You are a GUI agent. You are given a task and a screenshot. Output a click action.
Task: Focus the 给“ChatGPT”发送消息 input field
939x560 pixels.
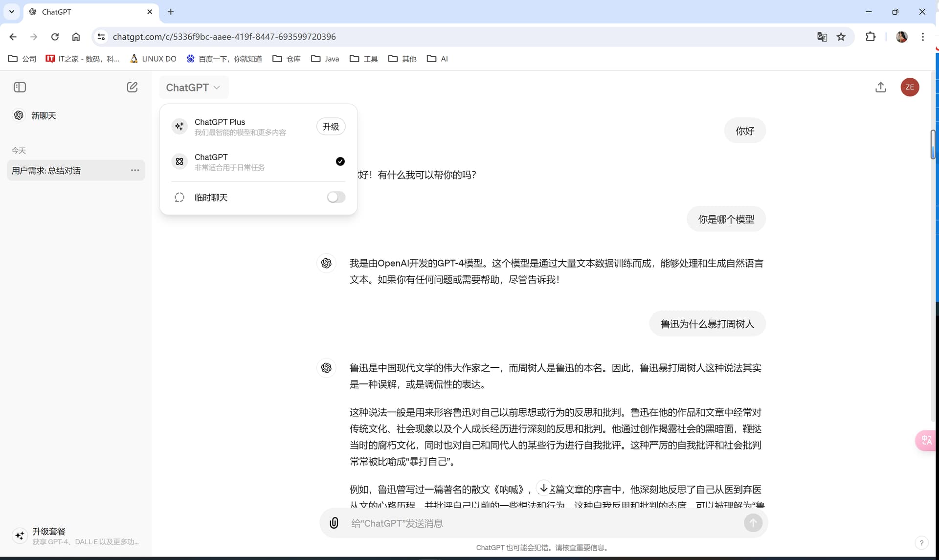[543, 523]
